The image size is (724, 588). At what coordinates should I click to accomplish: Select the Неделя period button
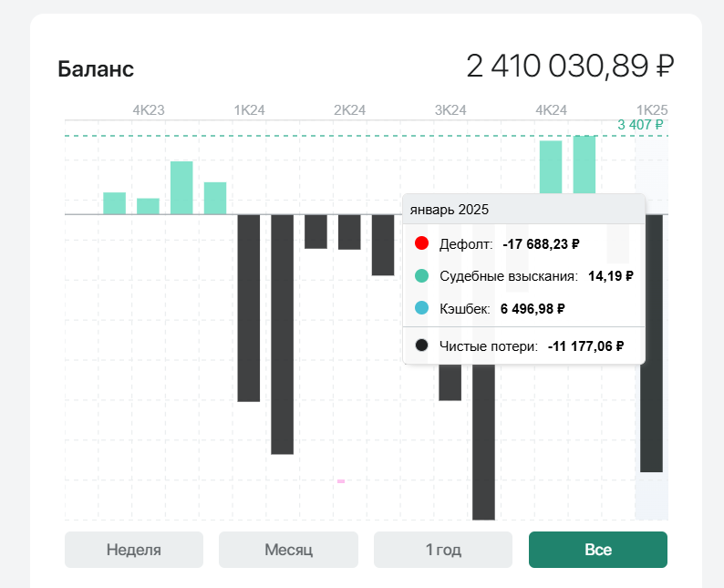click(134, 550)
